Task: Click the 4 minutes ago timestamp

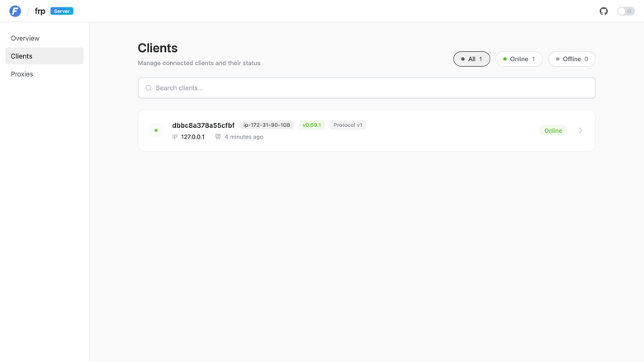Action: (x=244, y=137)
